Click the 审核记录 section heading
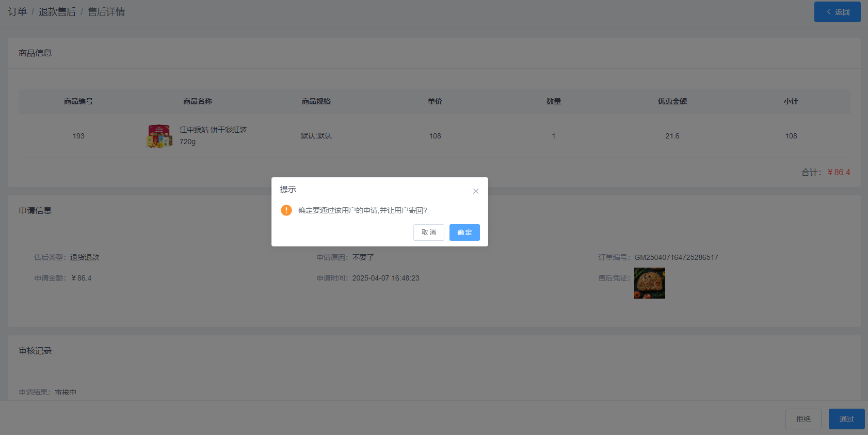This screenshot has width=868, height=435. 35,351
